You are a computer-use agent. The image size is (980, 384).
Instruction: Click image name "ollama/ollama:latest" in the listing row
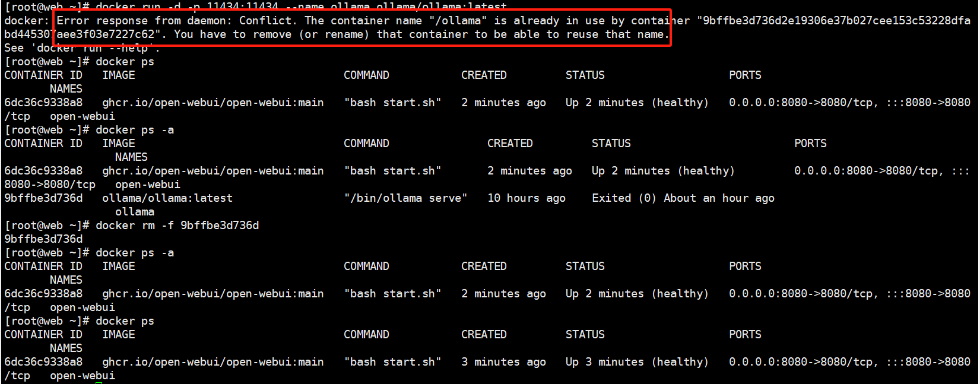click(167, 198)
